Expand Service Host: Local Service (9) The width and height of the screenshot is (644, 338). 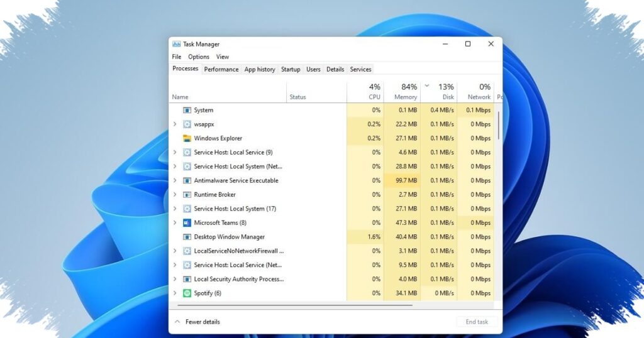pos(175,152)
